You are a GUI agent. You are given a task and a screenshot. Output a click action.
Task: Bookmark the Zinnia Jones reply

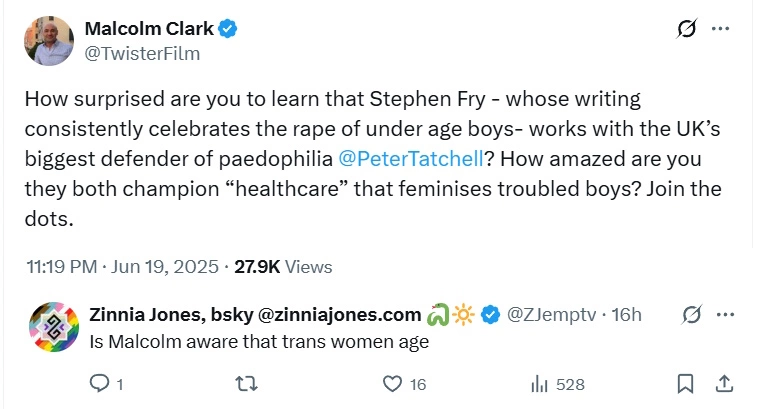(x=686, y=383)
